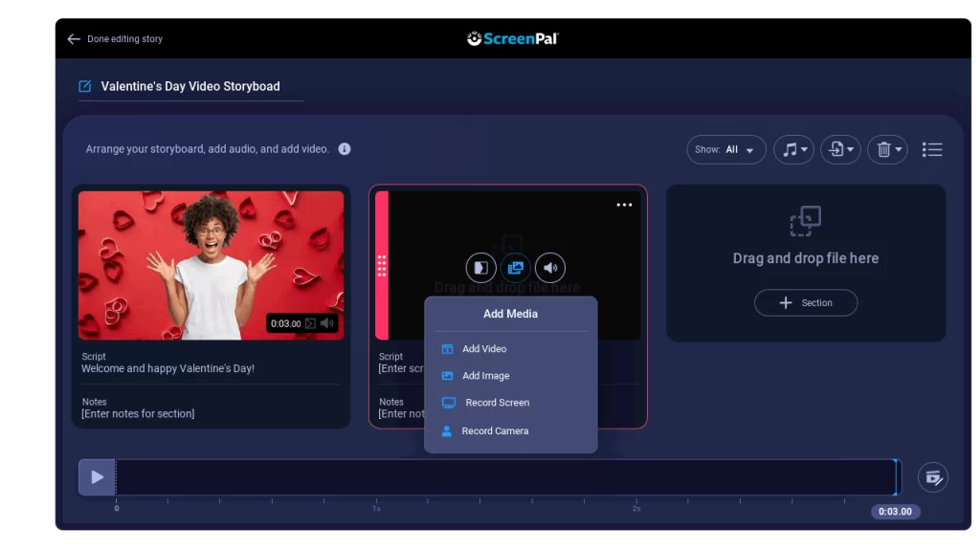Click the 'Drag and drop file here' text
This screenshot has width=980, height=551.
click(806, 258)
